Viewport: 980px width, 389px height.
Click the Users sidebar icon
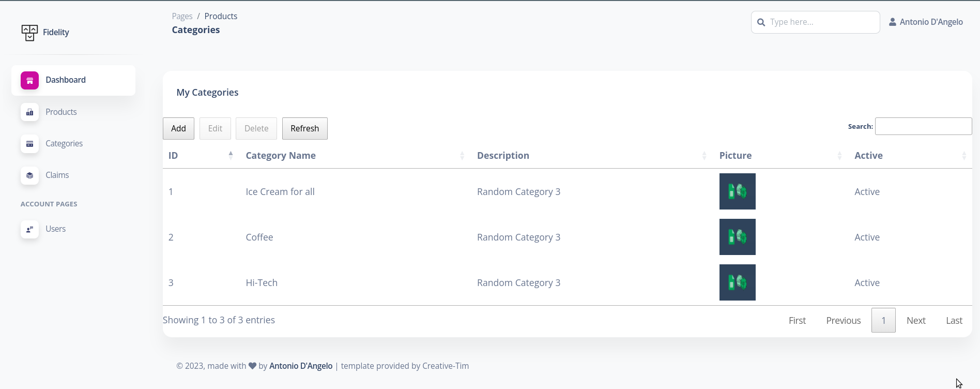click(29, 229)
